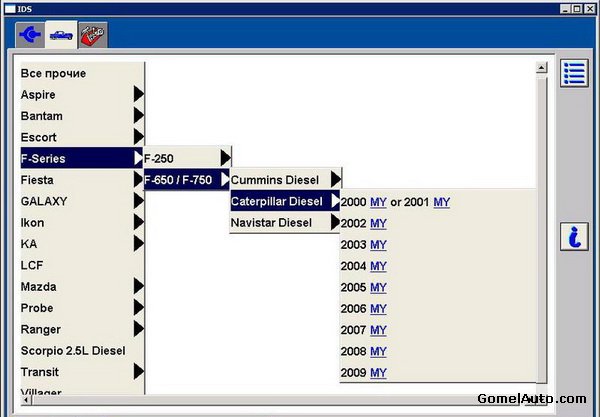Expand the Navistar Diesel arrow
The height and width of the screenshot is (417, 600).
(x=336, y=222)
